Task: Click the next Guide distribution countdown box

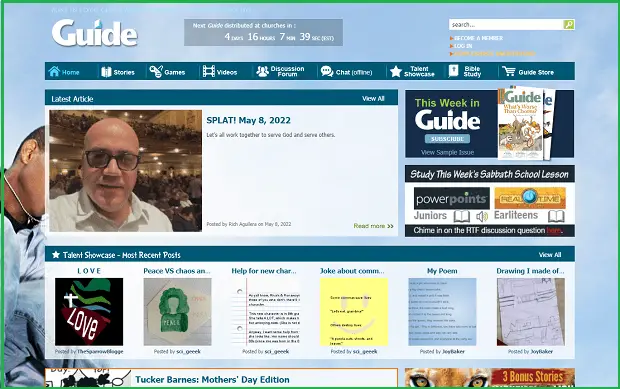Action: pyautogui.click(x=263, y=32)
